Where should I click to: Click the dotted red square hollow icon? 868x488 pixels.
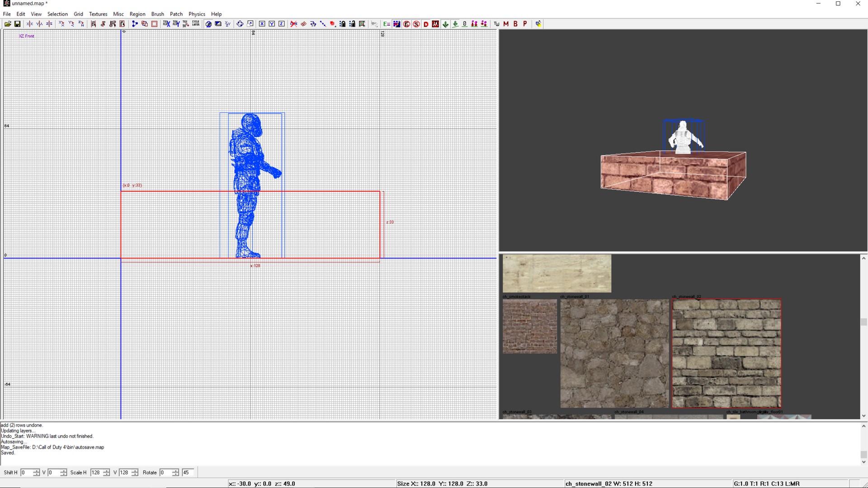pyautogui.click(x=155, y=24)
